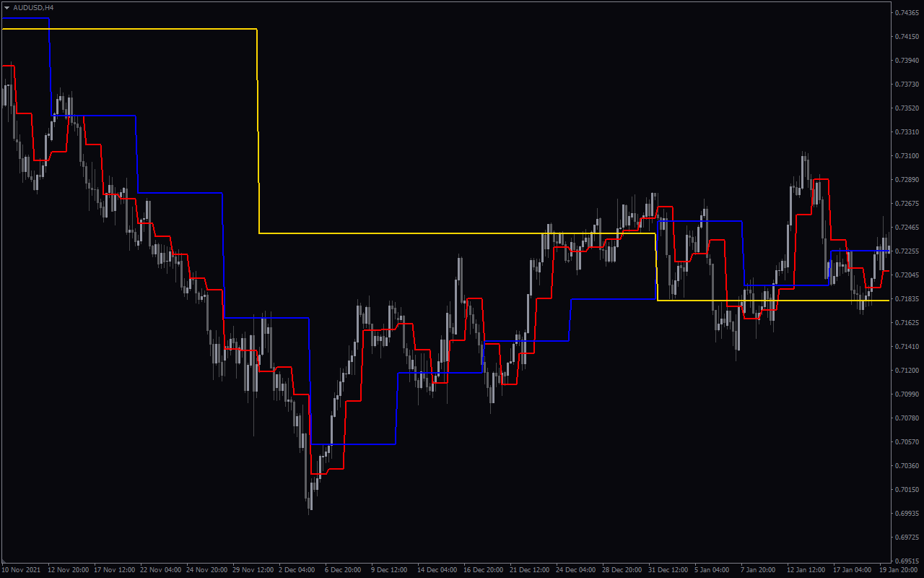Click the AUDUSD,H4 chart title
This screenshot has width=924, height=578.
pyautogui.click(x=33, y=7)
